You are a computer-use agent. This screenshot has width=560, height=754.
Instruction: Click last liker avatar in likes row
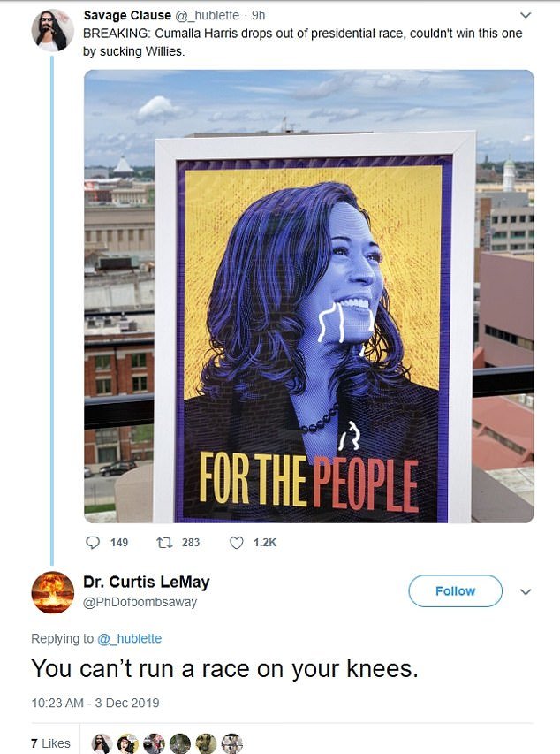pyautogui.click(x=231, y=743)
